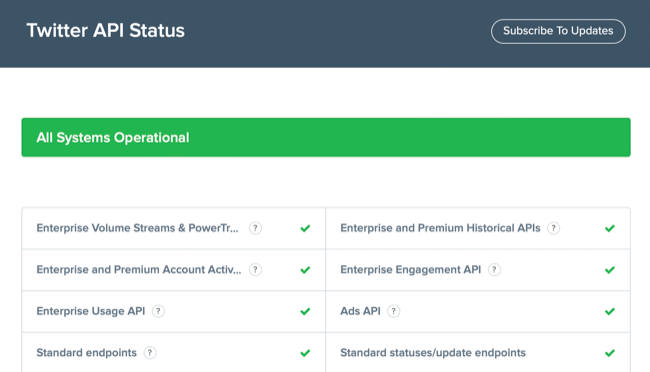The height and width of the screenshot is (372, 650).
Task: Click the Subscribe To Updates button
Action: (558, 31)
